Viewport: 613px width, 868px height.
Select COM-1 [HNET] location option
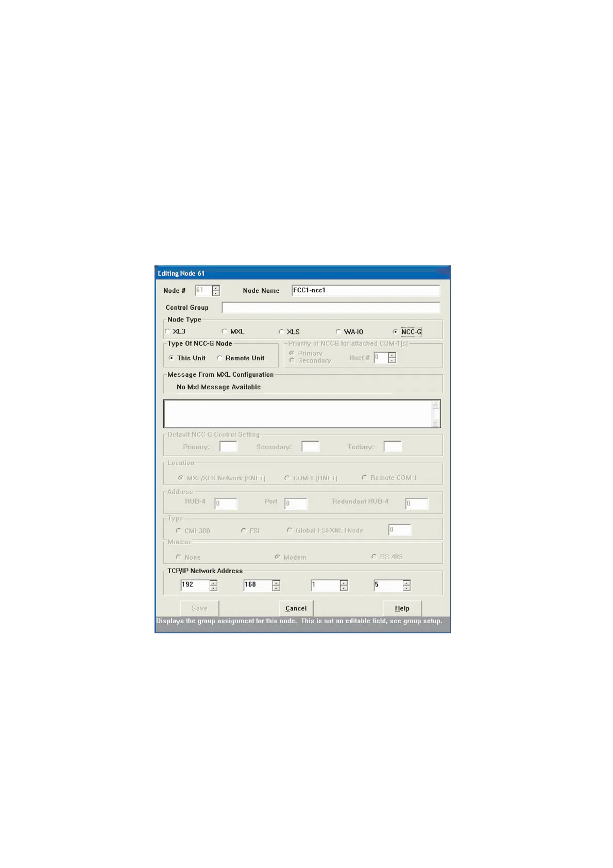coord(311,478)
